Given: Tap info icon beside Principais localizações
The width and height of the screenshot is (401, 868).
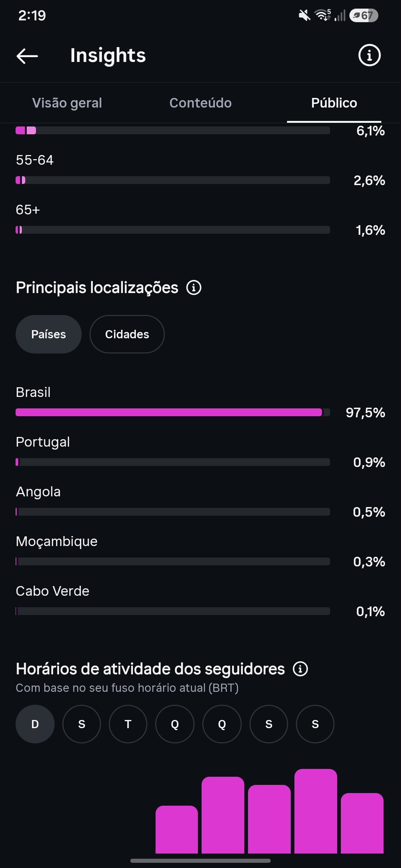Looking at the screenshot, I should tap(194, 287).
